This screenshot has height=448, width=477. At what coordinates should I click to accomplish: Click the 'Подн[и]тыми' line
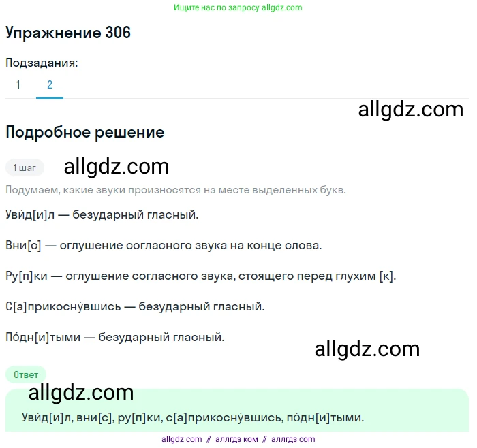click(x=115, y=338)
